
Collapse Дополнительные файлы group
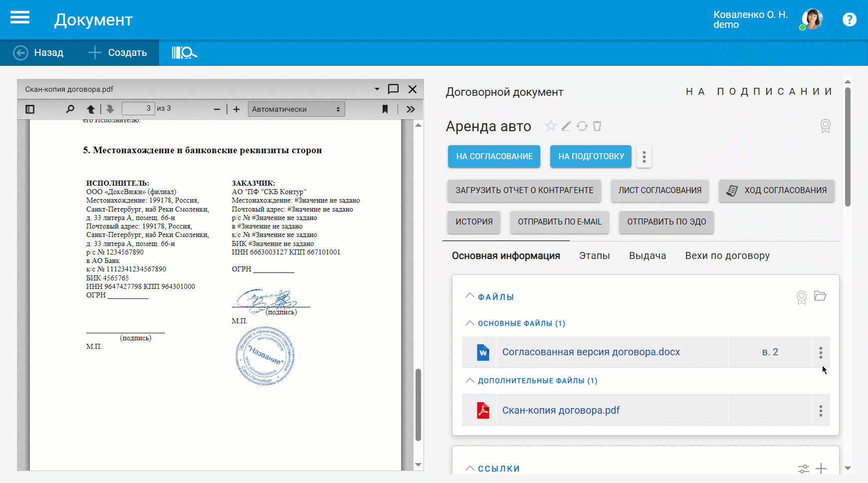[x=470, y=381]
